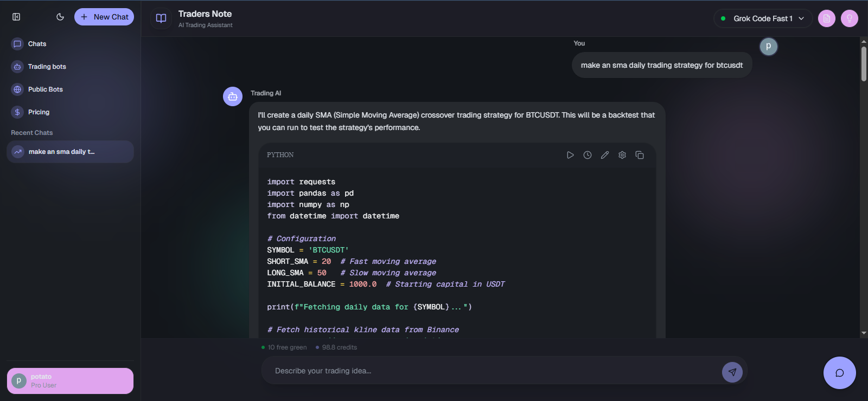
Task: Click '# Fetch historical kline data from Binance'
Action: point(363,330)
